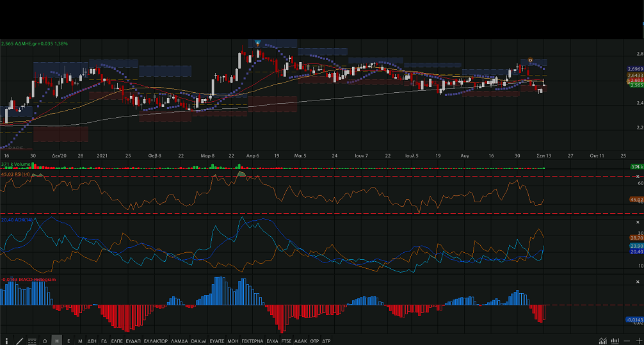Image resolution: width=644 pixels, height=345 pixels.
Task: Zoom out with the minus icon
Action: pos(627,341)
